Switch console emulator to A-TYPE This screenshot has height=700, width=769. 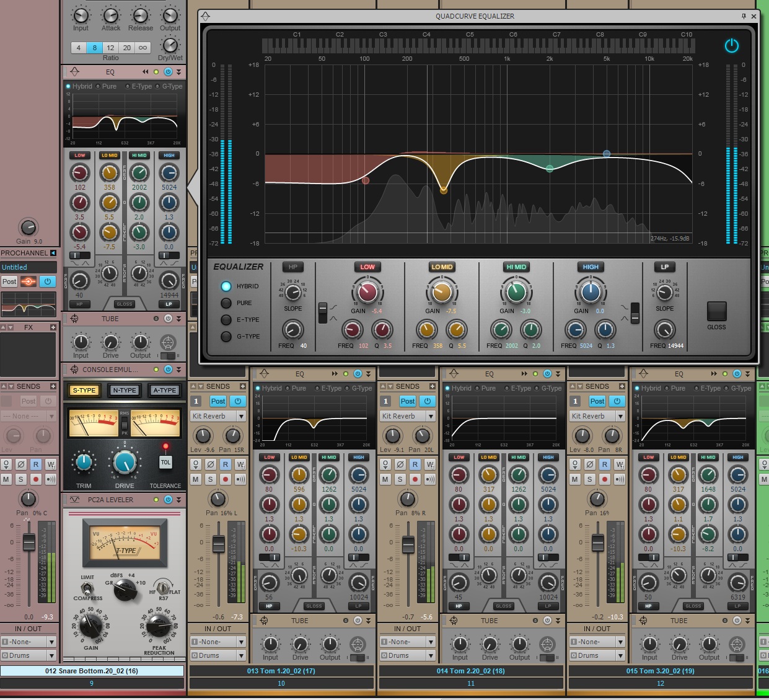pos(164,390)
